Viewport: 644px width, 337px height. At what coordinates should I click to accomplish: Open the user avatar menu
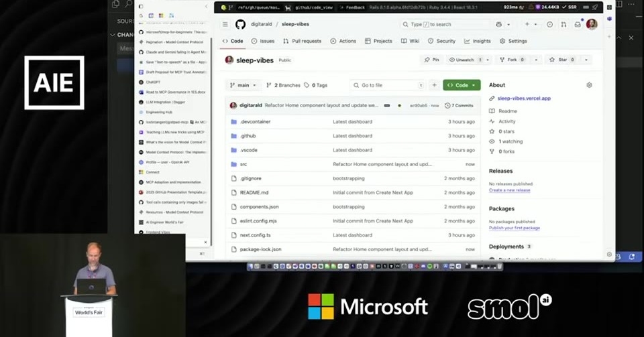pyautogui.click(x=592, y=24)
